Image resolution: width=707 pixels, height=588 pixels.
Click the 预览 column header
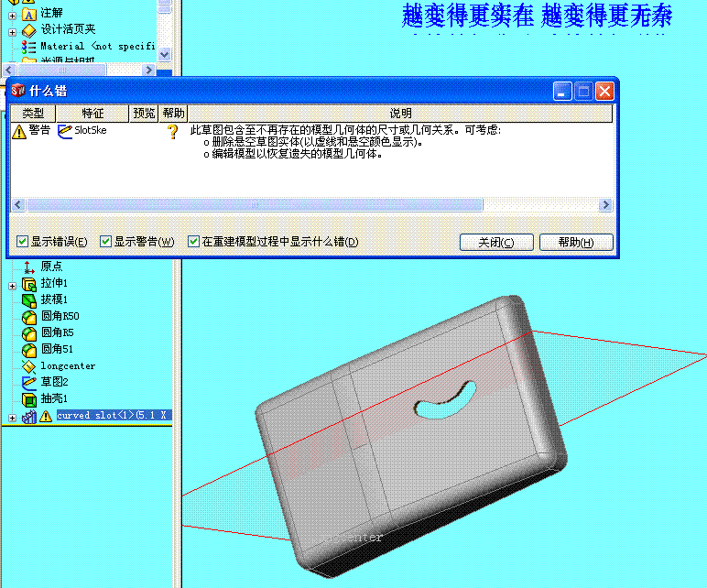pyautogui.click(x=144, y=114)
